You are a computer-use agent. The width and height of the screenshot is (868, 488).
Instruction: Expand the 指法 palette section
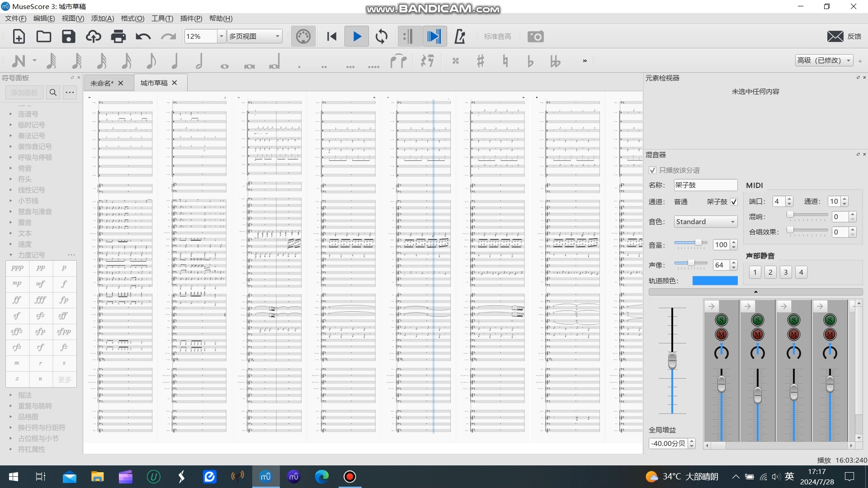click(x=25, y=395)
